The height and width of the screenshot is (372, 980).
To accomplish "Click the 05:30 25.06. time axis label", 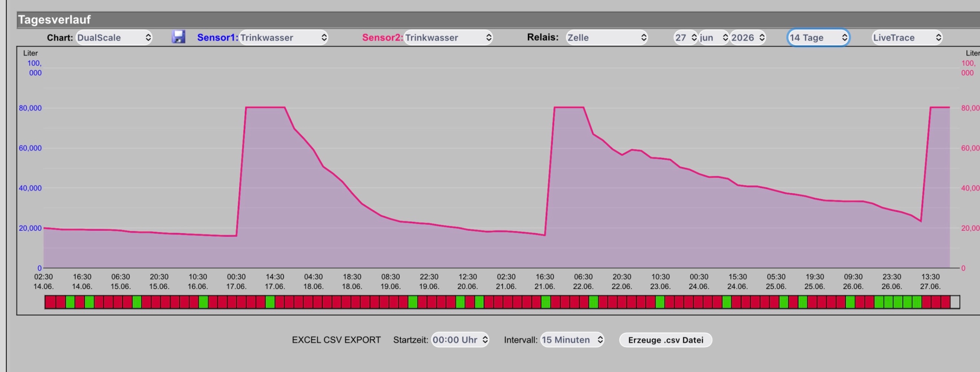I will (776, 282).
